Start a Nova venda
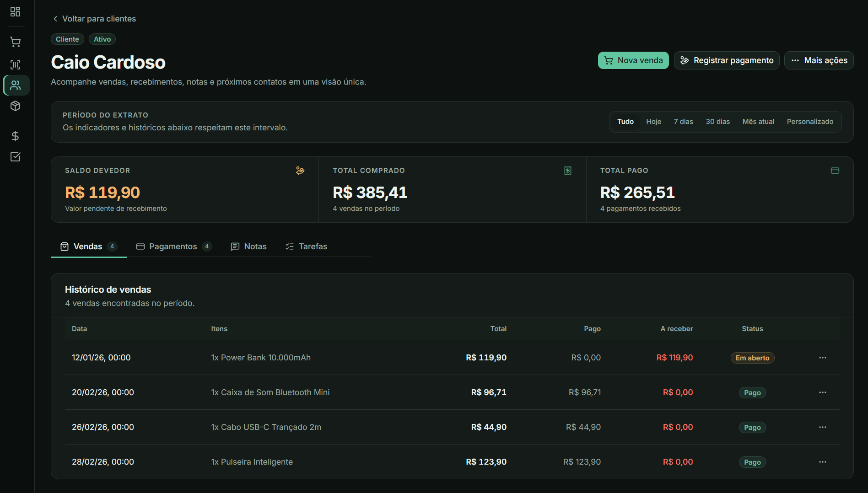The image size is (868, 493). click(x=633, y=60)
